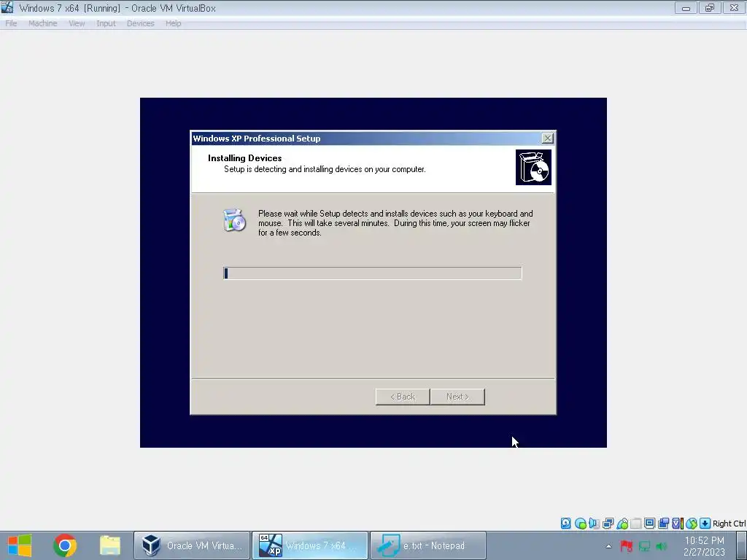This screenshot has width=747, height=560.
Task: Open the View menu
Action: tap(76, 23)
